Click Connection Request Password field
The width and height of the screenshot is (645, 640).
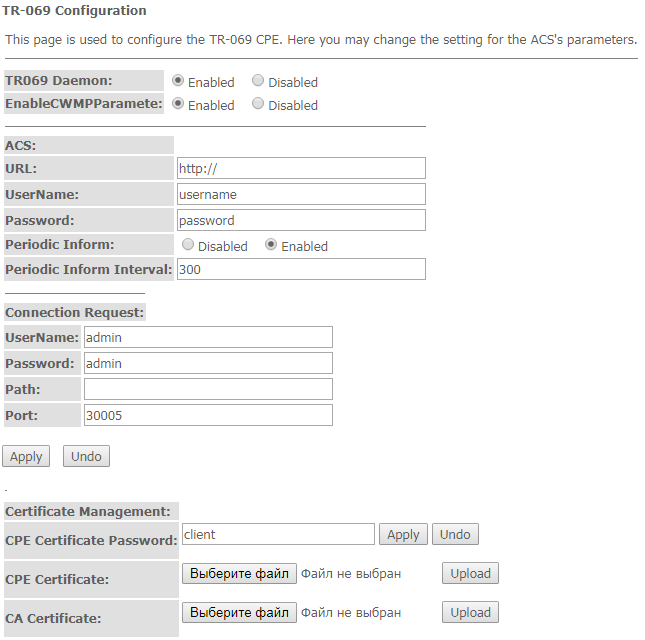[208, 363]
